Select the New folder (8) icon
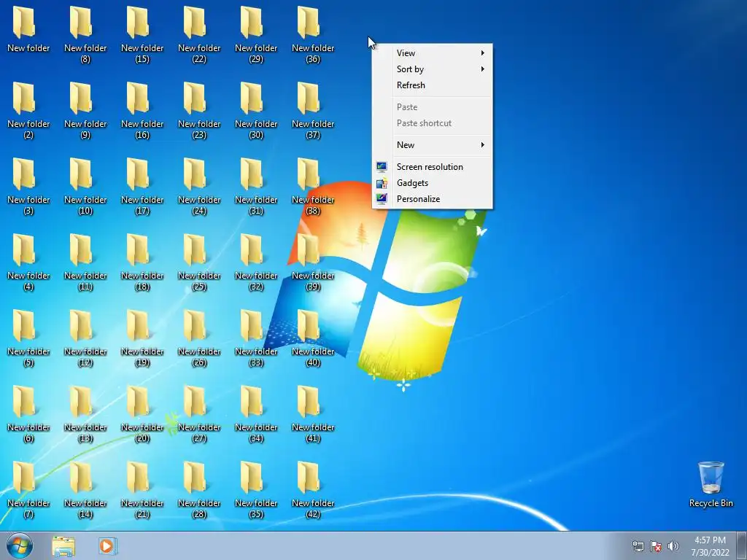Viewport: 747px width, 560px height. [x=80, y=22]
